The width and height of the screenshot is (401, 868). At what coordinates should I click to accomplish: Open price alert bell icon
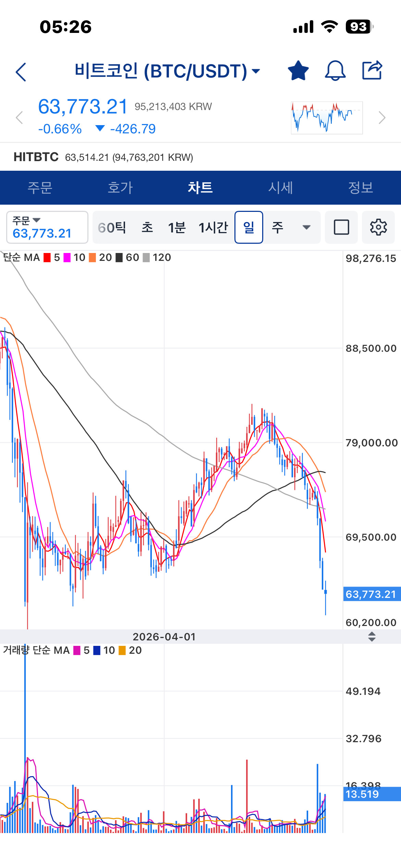click(335, 71)
